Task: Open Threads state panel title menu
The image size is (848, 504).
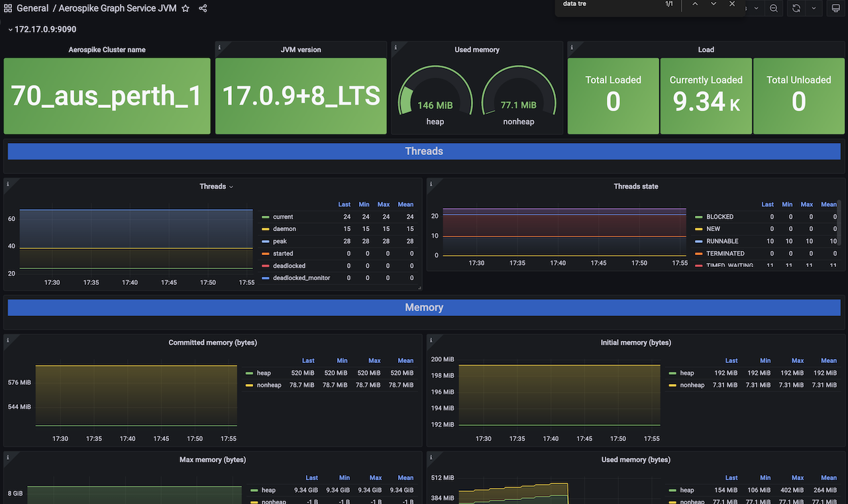Action: click(x=636, y=187)
